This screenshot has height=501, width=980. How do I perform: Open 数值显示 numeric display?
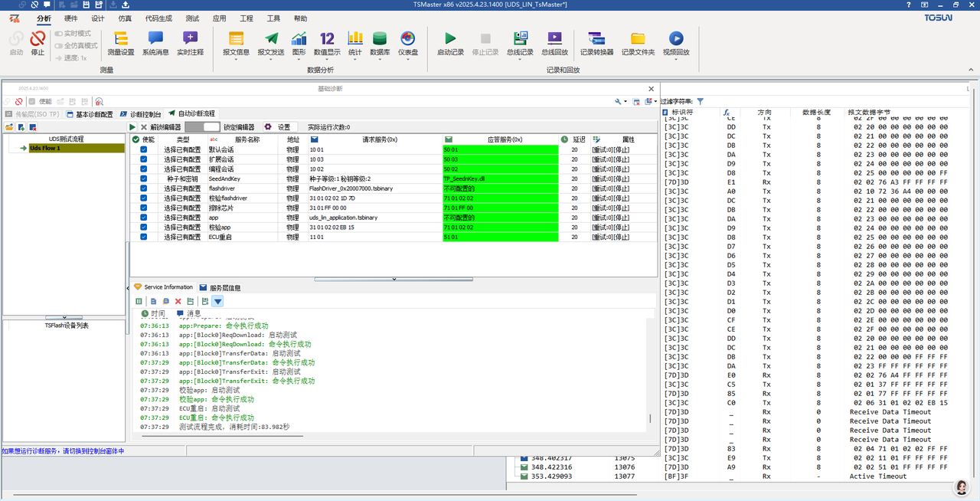click(327, 44)
